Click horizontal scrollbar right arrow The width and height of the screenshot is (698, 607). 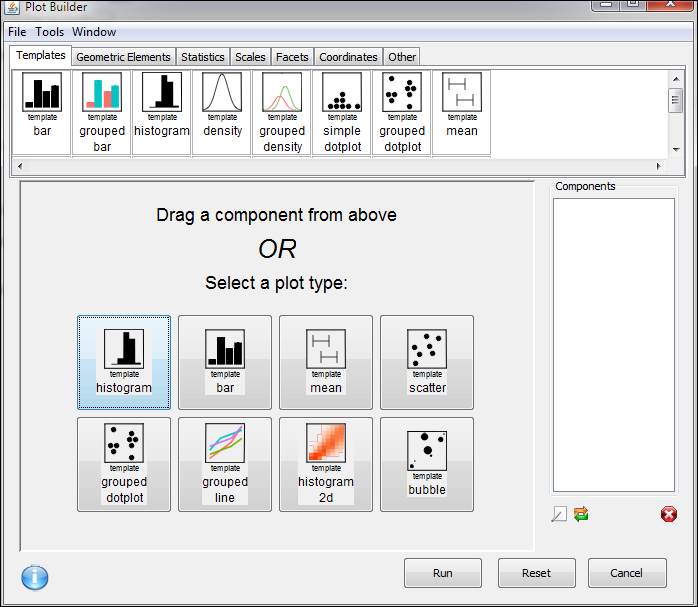coord(659,166)
